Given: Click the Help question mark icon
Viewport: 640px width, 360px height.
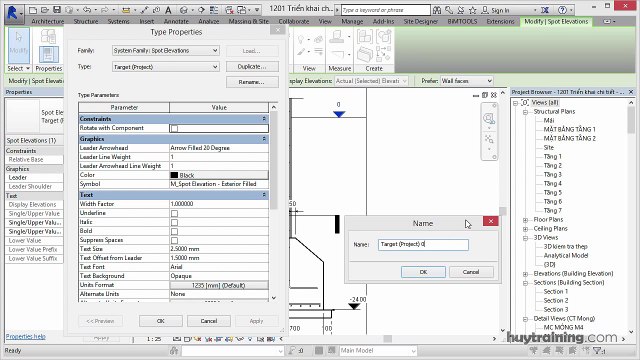Looking at the screenshot, I should (x=562, y=10).
